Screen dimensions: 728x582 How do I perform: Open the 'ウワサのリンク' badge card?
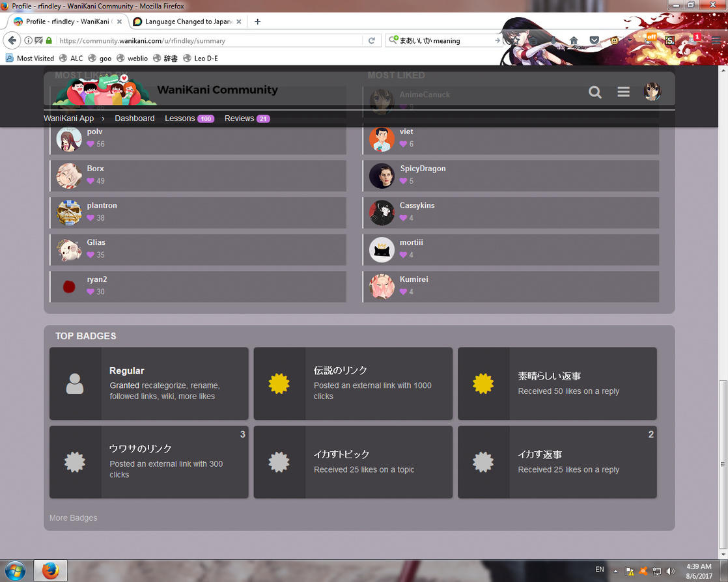click(x=149, y=462)
